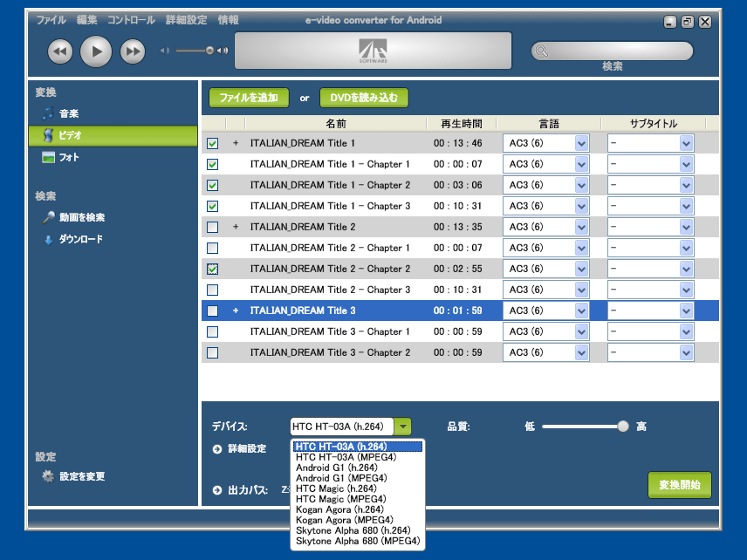This screenshot has width=747, height=560.
Task: Check Title 3 - Chapter 2 checkbox
Action: click(x=212, y=353)
